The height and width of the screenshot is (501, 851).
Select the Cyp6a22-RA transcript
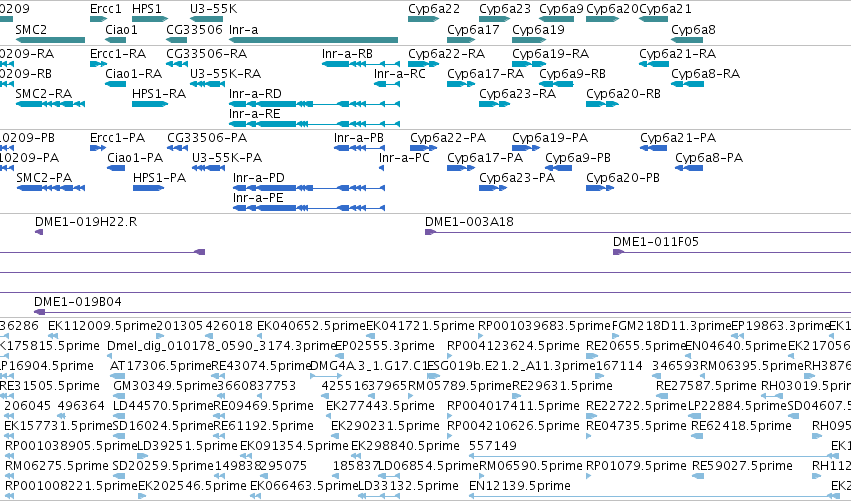423,64
